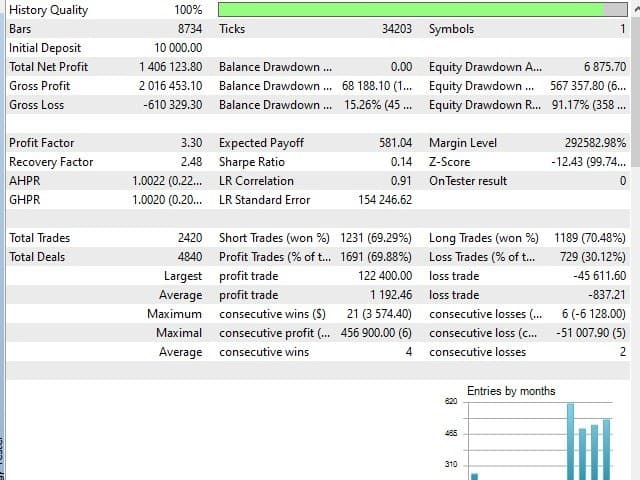Click the truncated Equity Drawdown 91.17% value

(x=588, y=105)
